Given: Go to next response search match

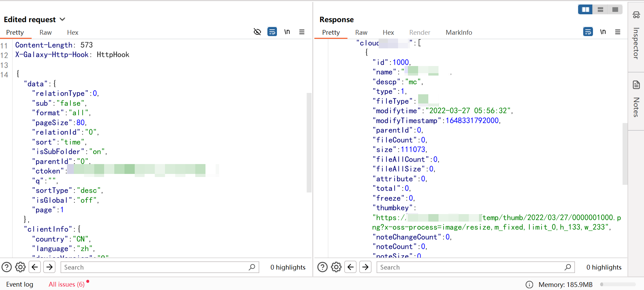Looking at the screenshot, I should pyautogui.click(x=365, y=267).
